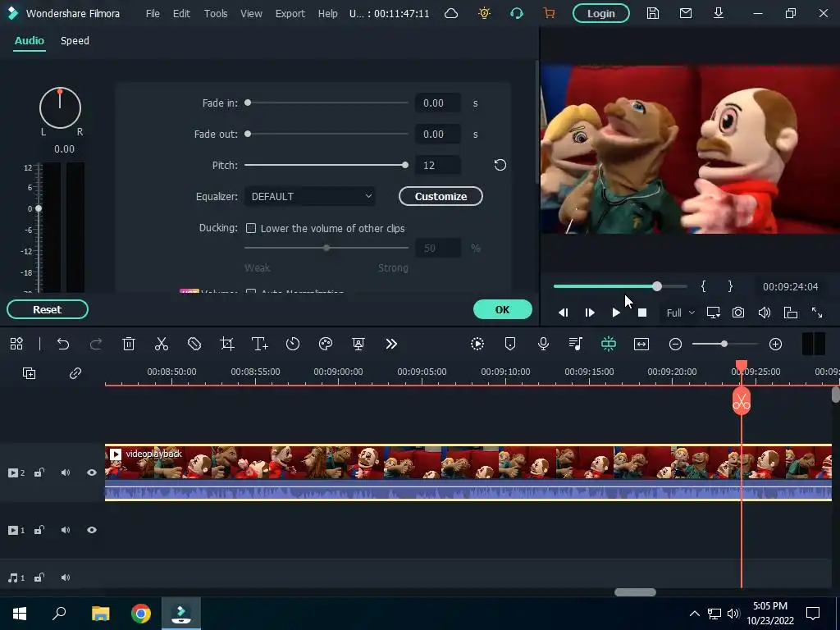Mute audio track 1
The height and width of the screenshot is (630, 840).
tap(66, 577)
